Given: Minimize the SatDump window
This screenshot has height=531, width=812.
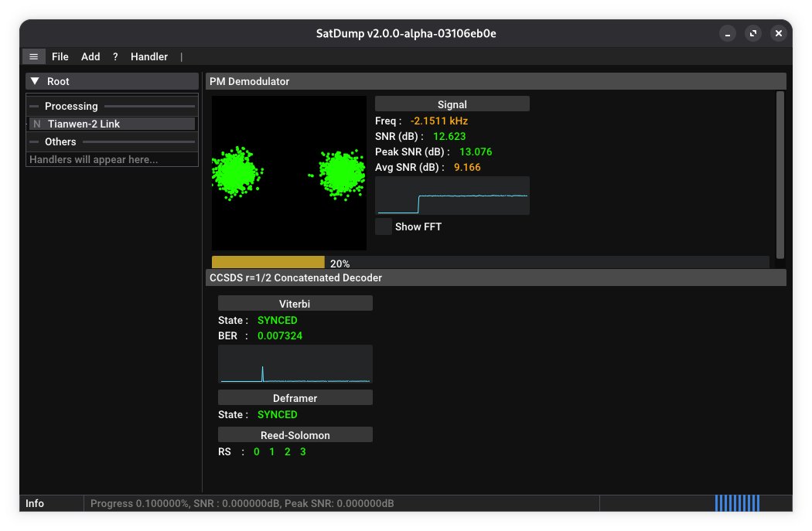Looking at the screenshot, I should pyautogui.click(x=728, y=34).
